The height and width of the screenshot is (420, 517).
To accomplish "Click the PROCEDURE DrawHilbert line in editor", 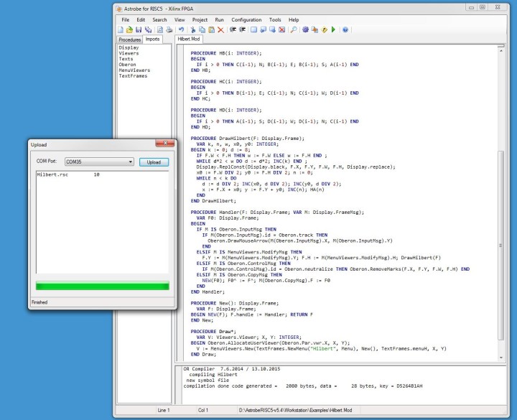I will [x=247, y=139].
